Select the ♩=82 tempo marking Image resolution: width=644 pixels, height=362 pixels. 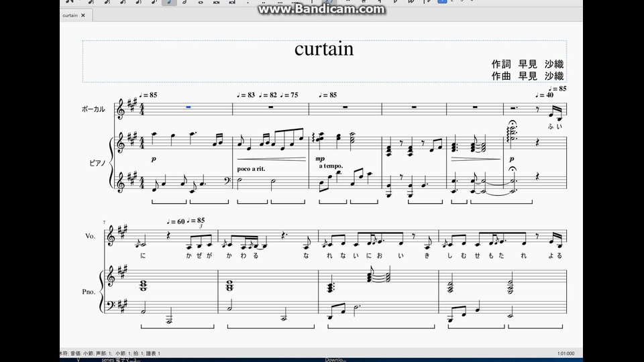point(268,95)
